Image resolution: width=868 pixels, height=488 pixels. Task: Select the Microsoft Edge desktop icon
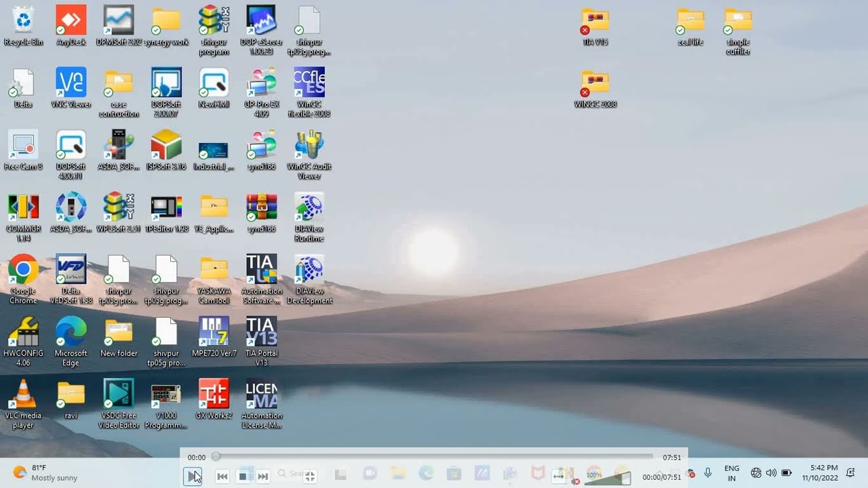pos(71,342)
